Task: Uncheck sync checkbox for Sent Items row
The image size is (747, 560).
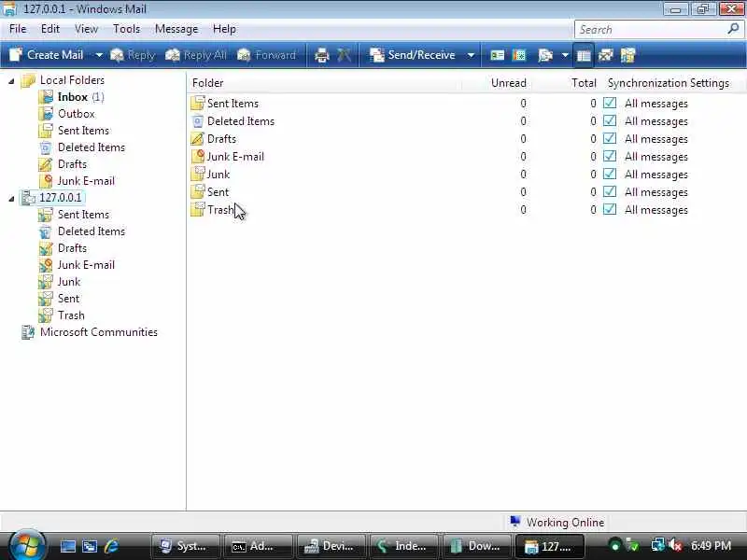Action: coord(610,103)
